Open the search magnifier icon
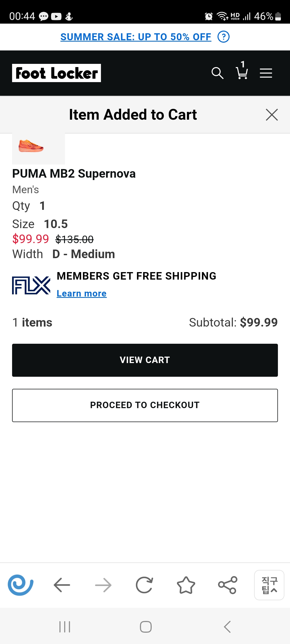Viewport: 290px width, 644px height. [x=217, y=73]
